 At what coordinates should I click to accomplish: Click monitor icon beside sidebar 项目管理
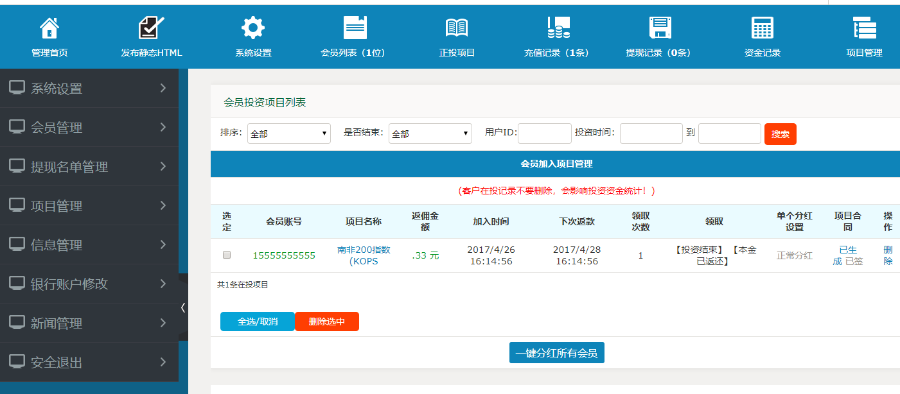coord(17,205)
